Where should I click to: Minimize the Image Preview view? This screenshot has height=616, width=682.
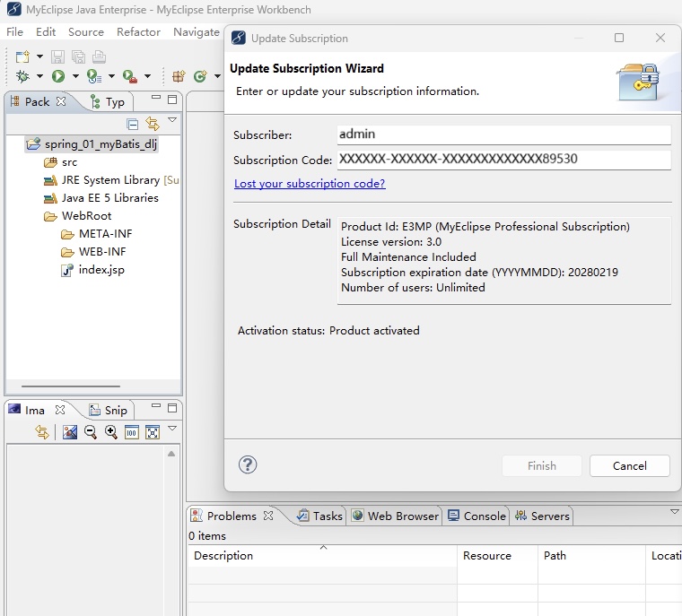coord(156,406)
